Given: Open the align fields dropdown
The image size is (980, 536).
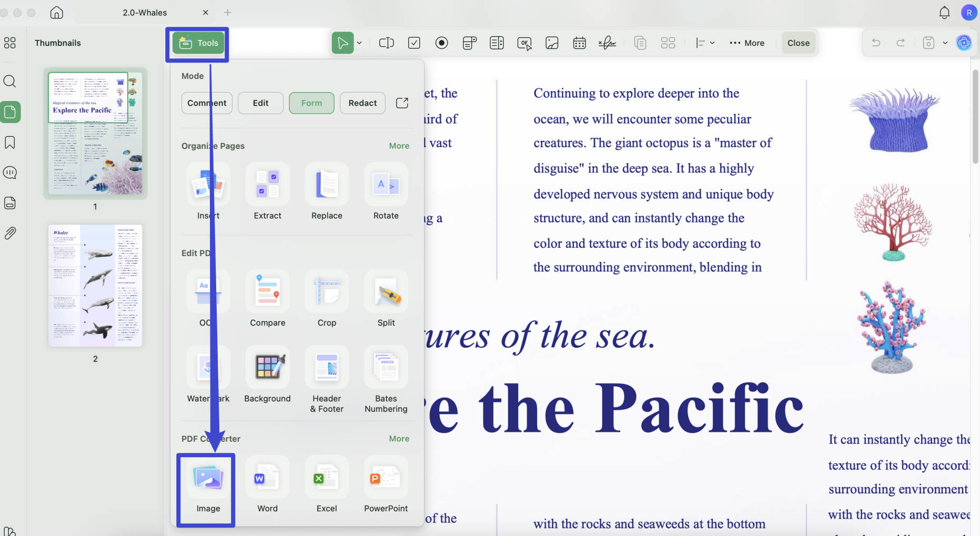Looking at the screenshot, I should [705, 43].
